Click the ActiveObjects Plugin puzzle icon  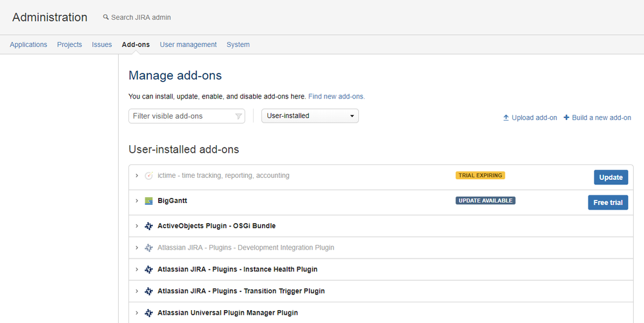148,226
